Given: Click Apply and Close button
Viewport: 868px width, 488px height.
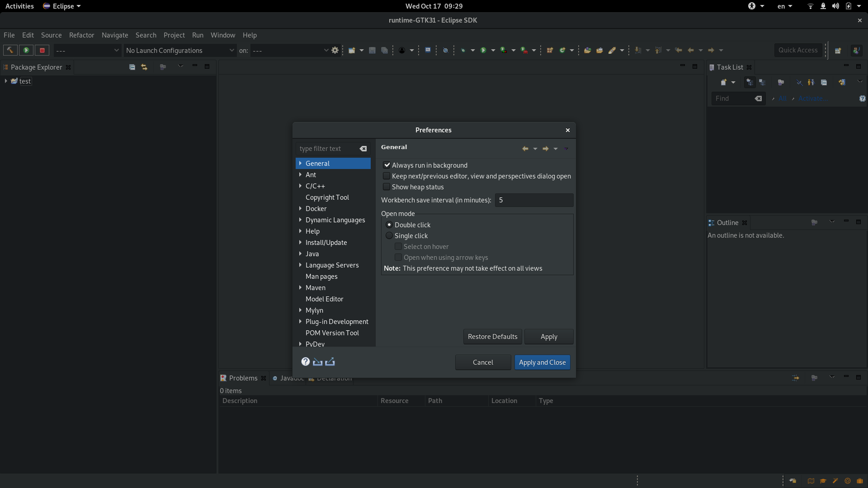Looking at the screenshot, I should 542,362.
